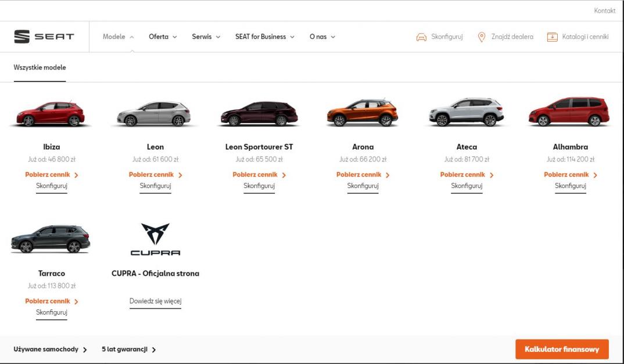
Task: Click arrow next to Ateca Pobierz cennik
Action: point(492,175)
